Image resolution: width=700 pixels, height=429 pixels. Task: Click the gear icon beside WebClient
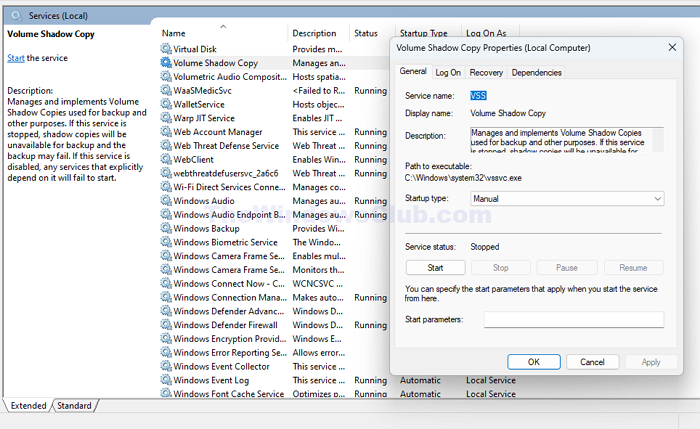[166, 159]
